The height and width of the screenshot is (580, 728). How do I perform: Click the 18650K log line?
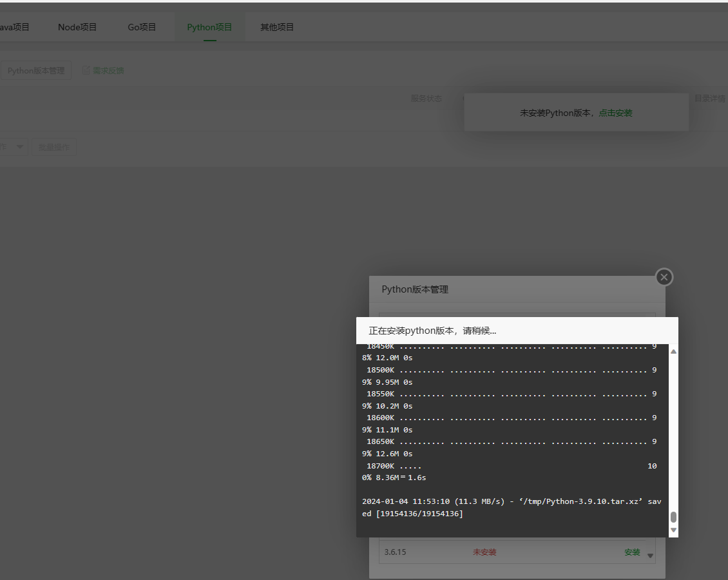[512, 441]
